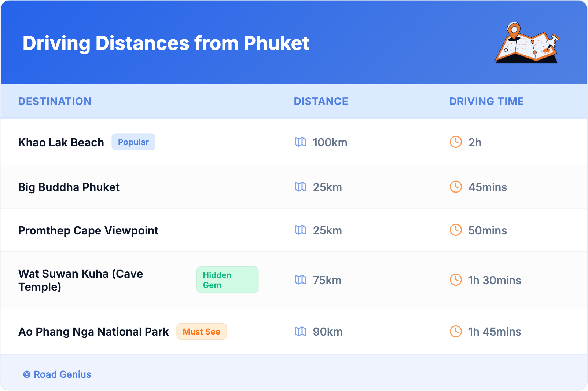
Task: Click the clock icon beside 2h
Action: (456, 142)
